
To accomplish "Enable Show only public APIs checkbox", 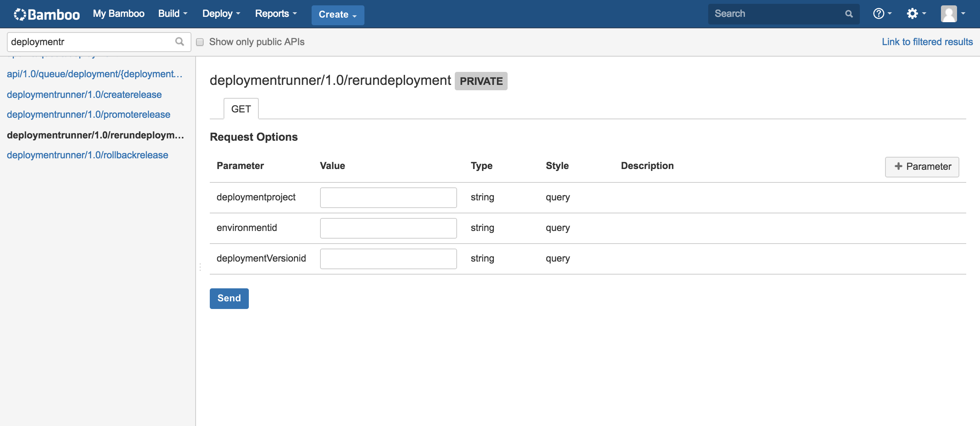I will (200, 42).
